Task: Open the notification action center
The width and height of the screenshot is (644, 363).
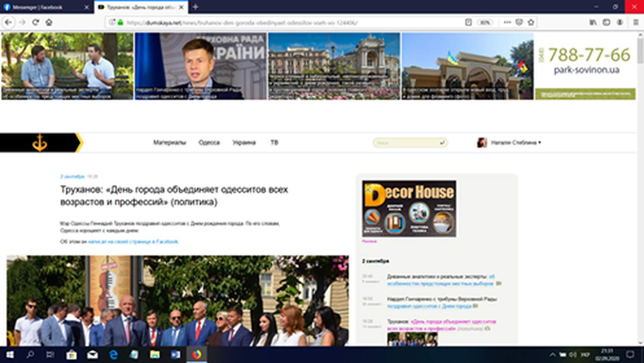Action: coord(630,355)
